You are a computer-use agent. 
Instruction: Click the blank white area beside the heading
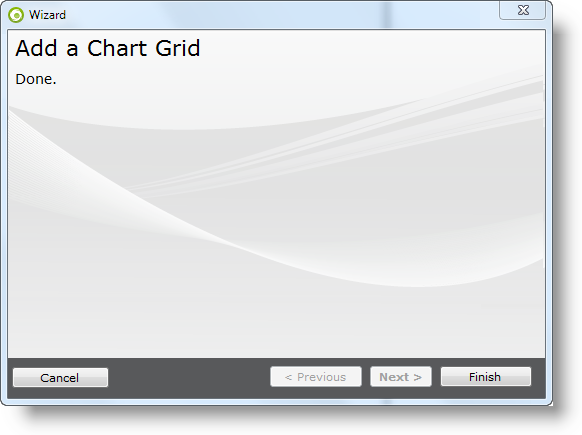[x=371, y=48]
